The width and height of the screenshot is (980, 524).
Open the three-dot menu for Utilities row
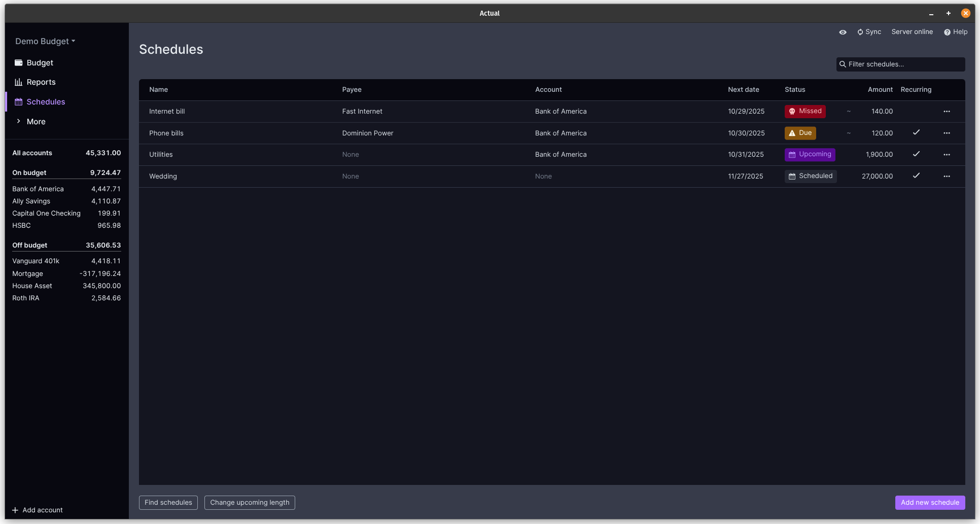947,155
